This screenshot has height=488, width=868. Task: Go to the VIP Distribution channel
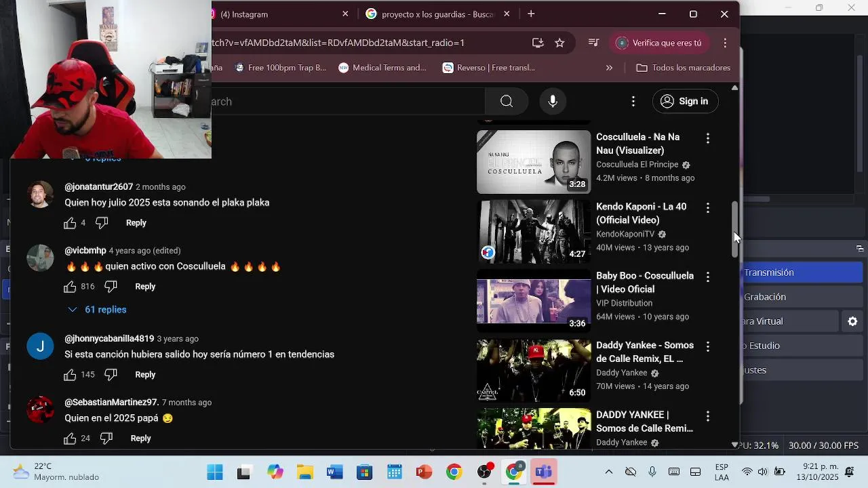pos(624,303)
